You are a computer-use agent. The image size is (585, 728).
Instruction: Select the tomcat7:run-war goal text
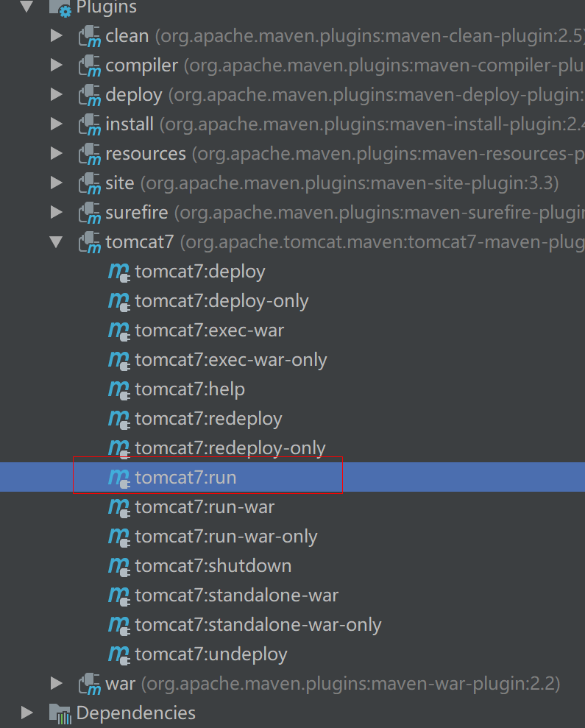coord(205,507)
